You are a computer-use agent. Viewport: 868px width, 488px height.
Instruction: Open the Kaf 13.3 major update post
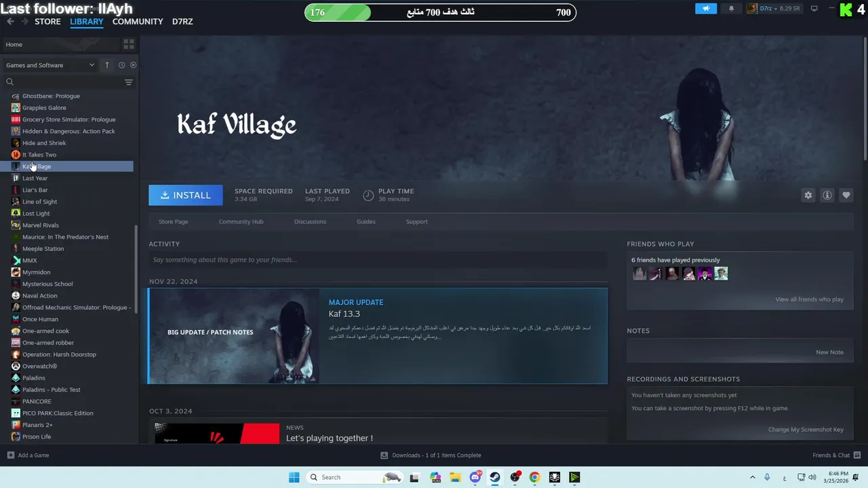point(378,336)
